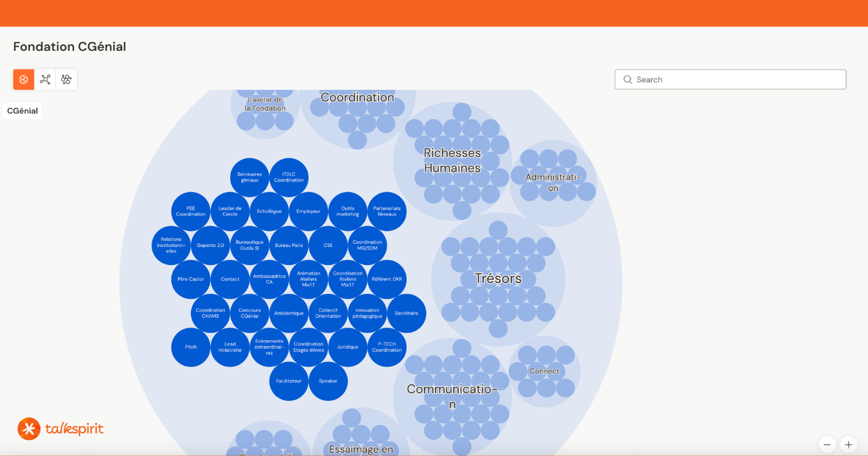Select the Partenariats Réseaux role
The image size is (868, 456).
pyautogui.click(x=387, y=212)
